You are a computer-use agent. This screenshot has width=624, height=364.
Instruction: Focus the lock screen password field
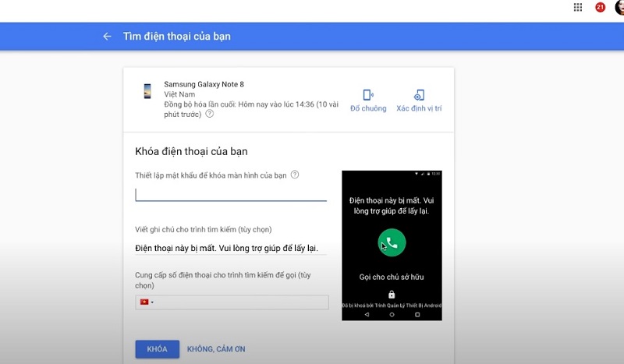pos(231,195)
